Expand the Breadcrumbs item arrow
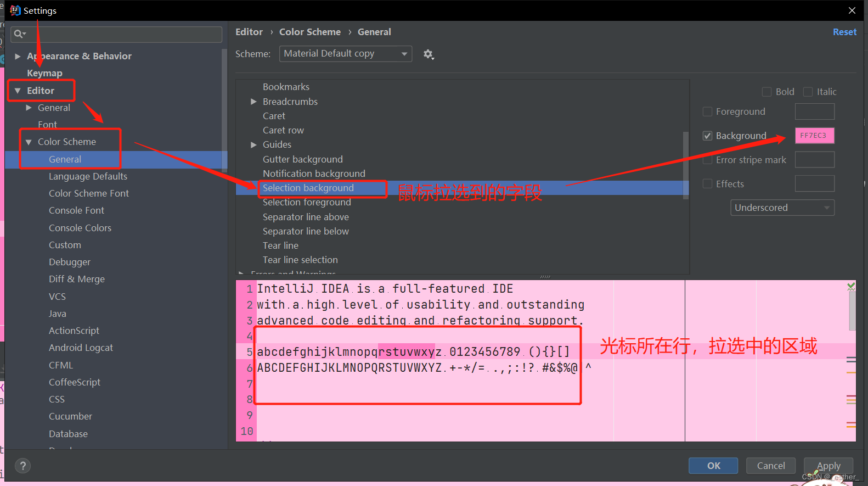The width and height of the screenshot is (868, 486). point(253,102)
